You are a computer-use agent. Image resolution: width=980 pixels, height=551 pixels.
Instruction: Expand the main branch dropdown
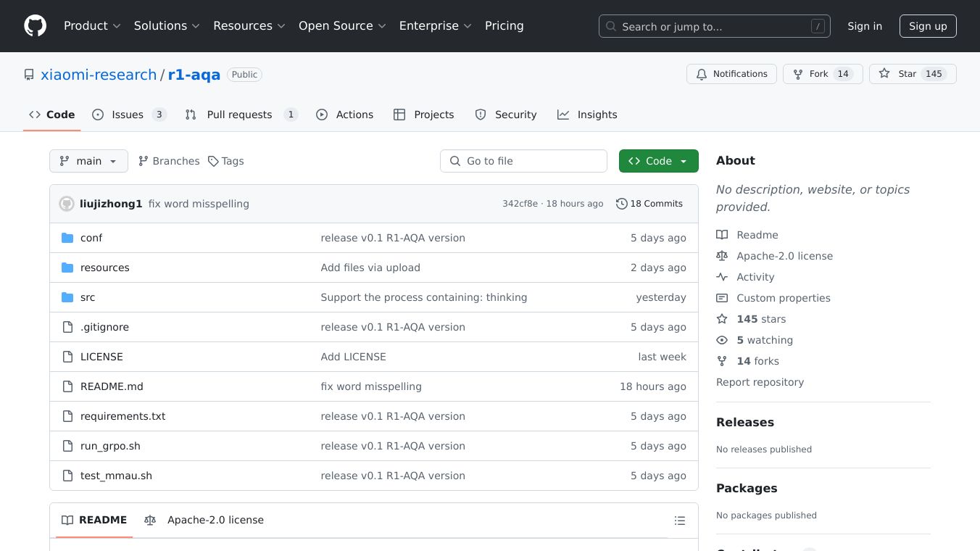click(x=88, y=161)
